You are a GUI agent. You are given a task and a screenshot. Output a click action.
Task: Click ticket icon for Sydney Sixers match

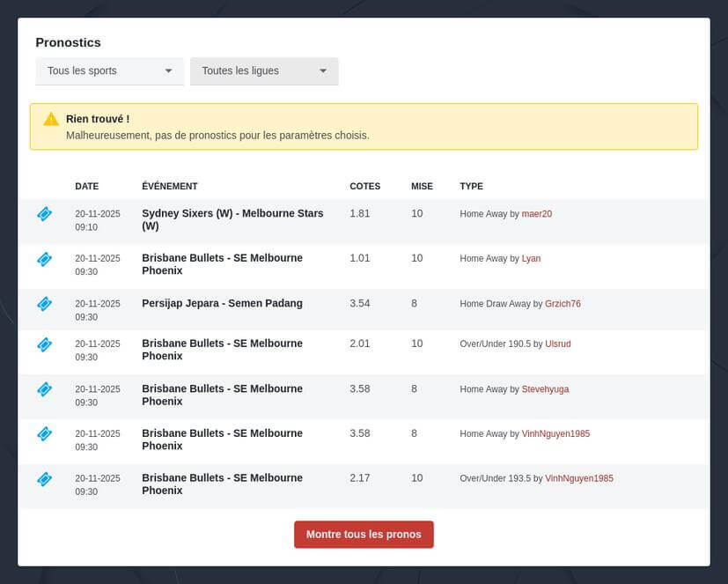tap(44, 214)
